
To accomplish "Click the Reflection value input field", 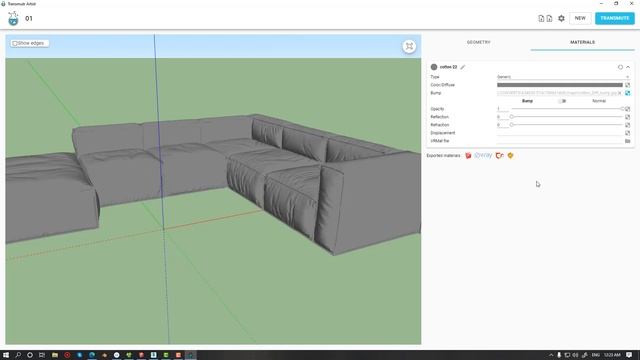I will click(502, 117).
